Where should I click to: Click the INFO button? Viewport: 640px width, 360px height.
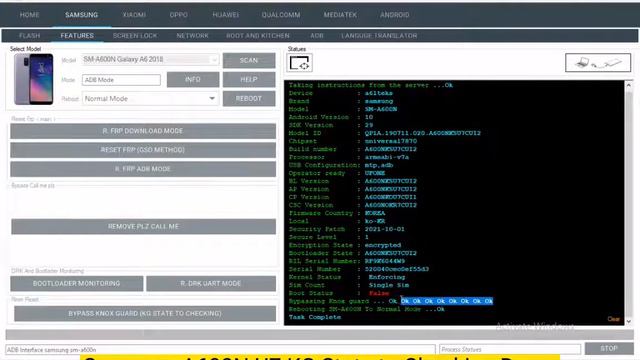(193, 79)
